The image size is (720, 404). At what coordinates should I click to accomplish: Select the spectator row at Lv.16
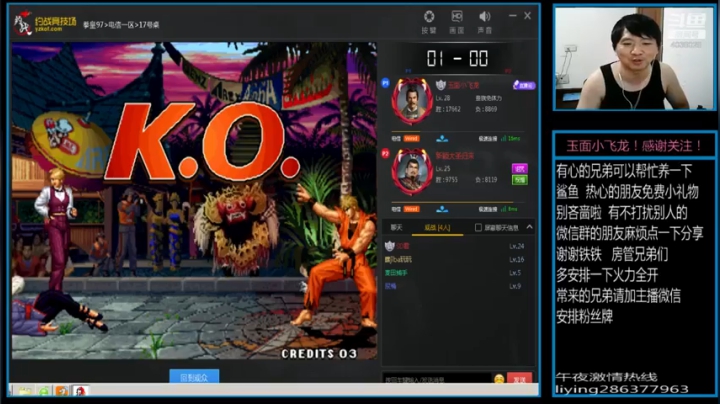tap(458, 260)
